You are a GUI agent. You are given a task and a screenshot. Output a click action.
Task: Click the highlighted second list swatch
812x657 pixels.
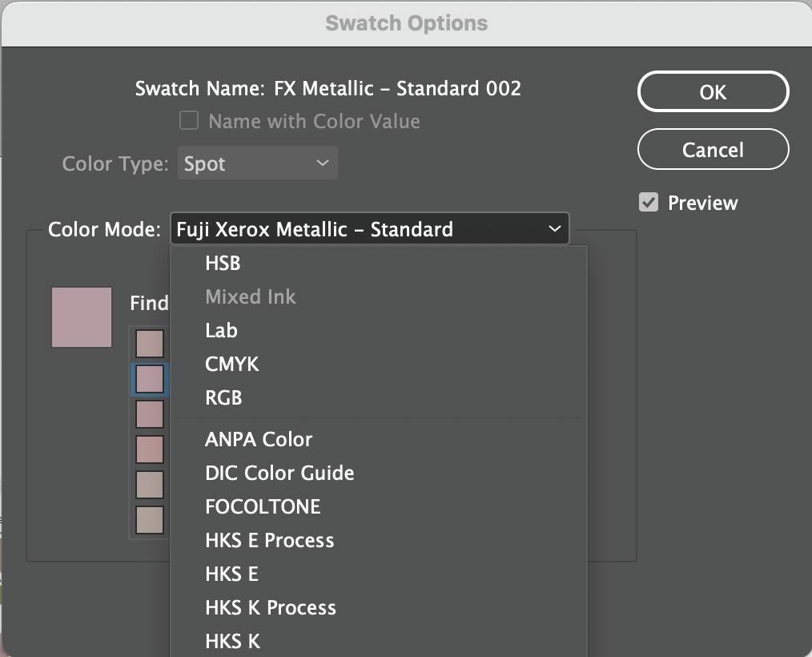click(150, 379)
